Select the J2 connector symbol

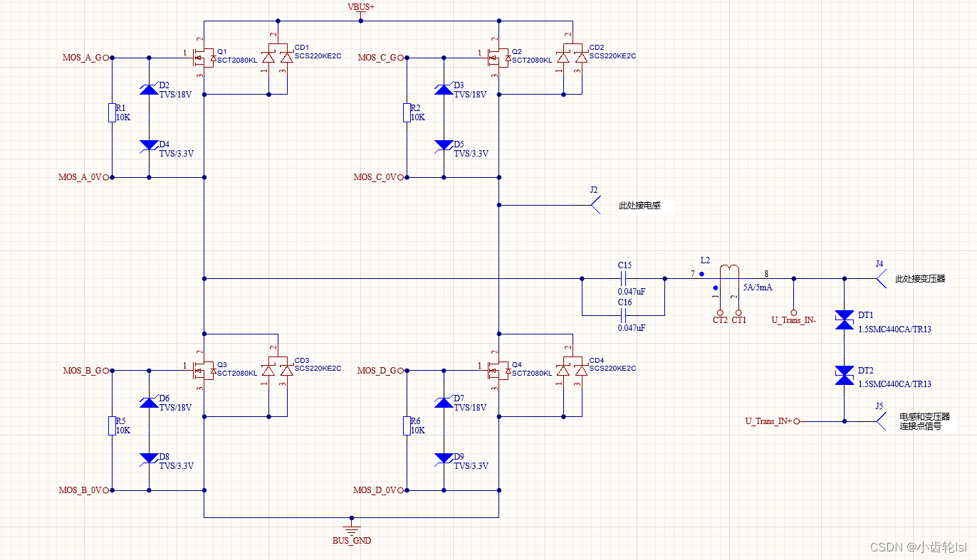pos(595,205)
